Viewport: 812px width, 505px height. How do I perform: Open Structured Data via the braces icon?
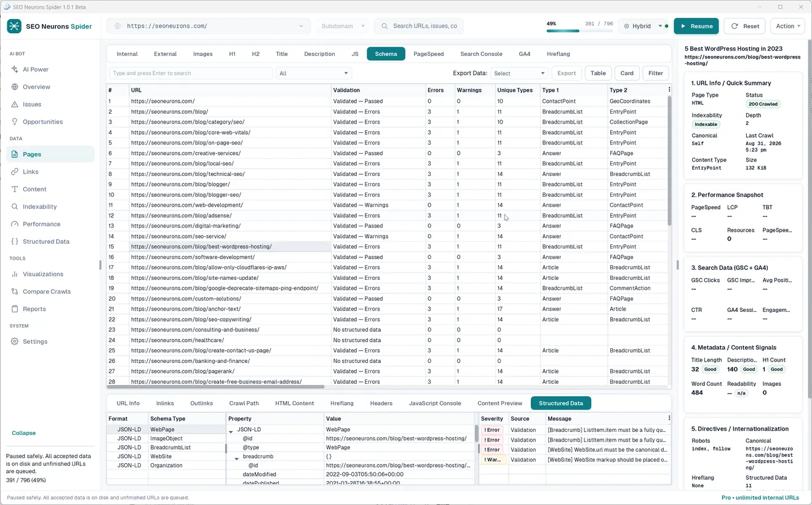pyautogui.click(x=15, y=242)
